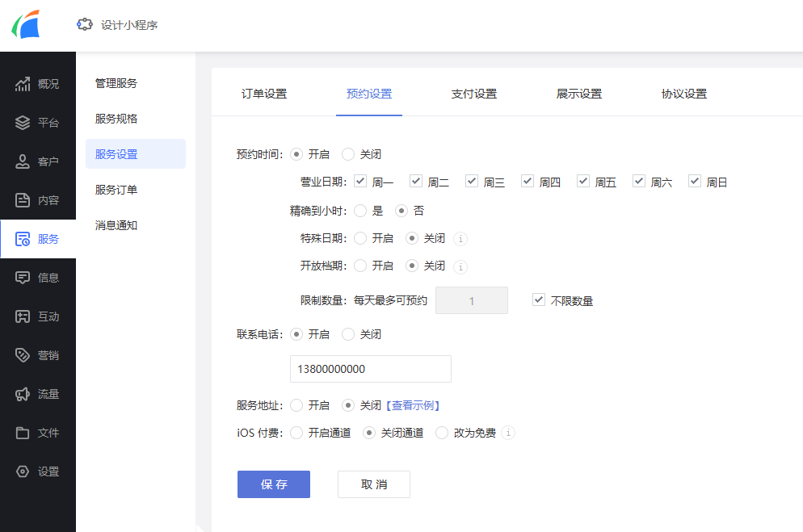The image size is (803, 532).
Task: Select 是 for 精确到小时
Action: pos(360,211)
